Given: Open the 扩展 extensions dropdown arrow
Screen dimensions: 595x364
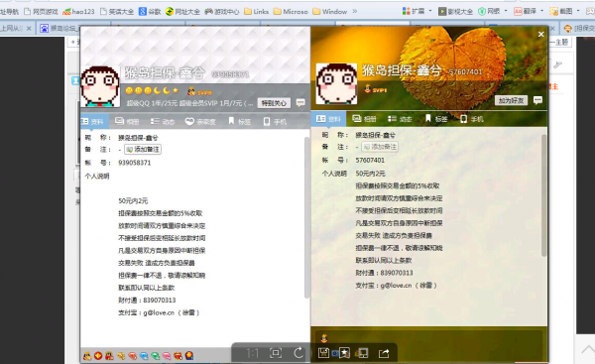Looking at the screenshot, I should pos(430,11).
